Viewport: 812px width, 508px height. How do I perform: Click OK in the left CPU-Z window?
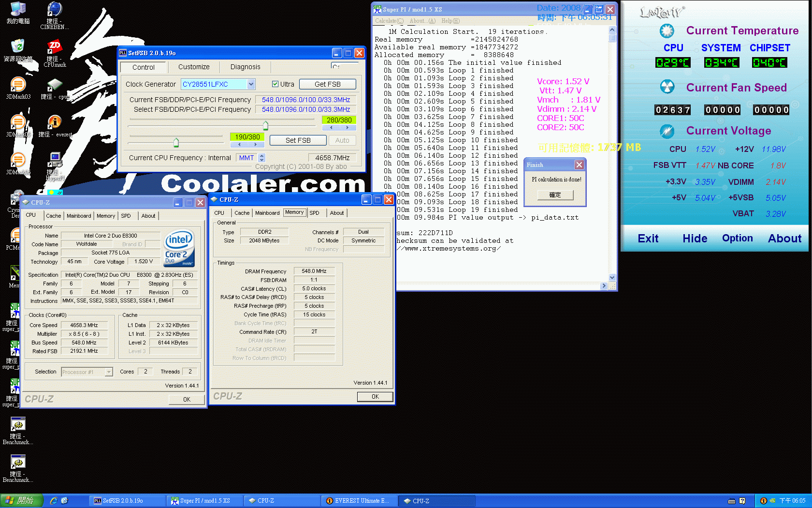click(x=187, y=400)
